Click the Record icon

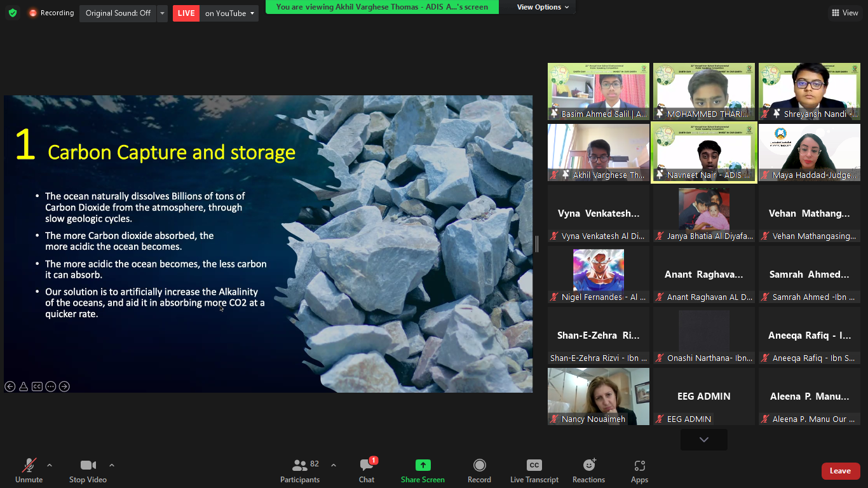click(x=479, y=466)
